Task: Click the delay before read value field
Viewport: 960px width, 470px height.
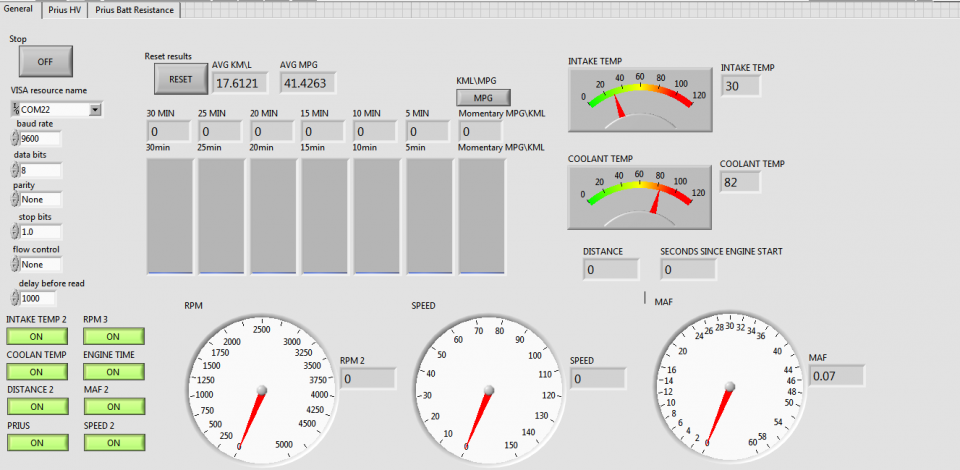Action: (x=41, y=298)
